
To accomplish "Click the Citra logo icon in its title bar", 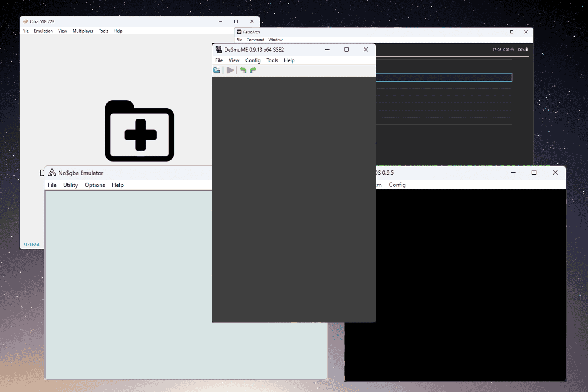I will pyautogui.click(x=25, y=21).
